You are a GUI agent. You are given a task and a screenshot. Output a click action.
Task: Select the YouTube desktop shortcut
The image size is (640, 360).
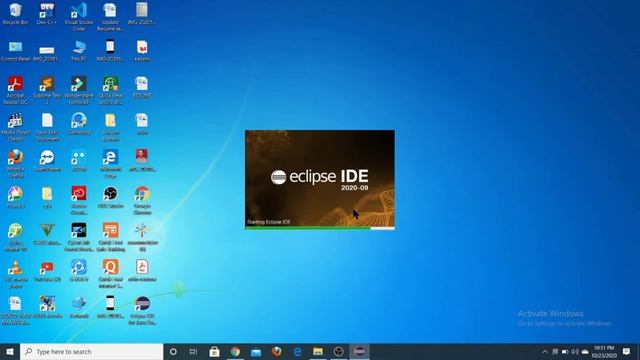pyautogui.click(x=47, y=271)
